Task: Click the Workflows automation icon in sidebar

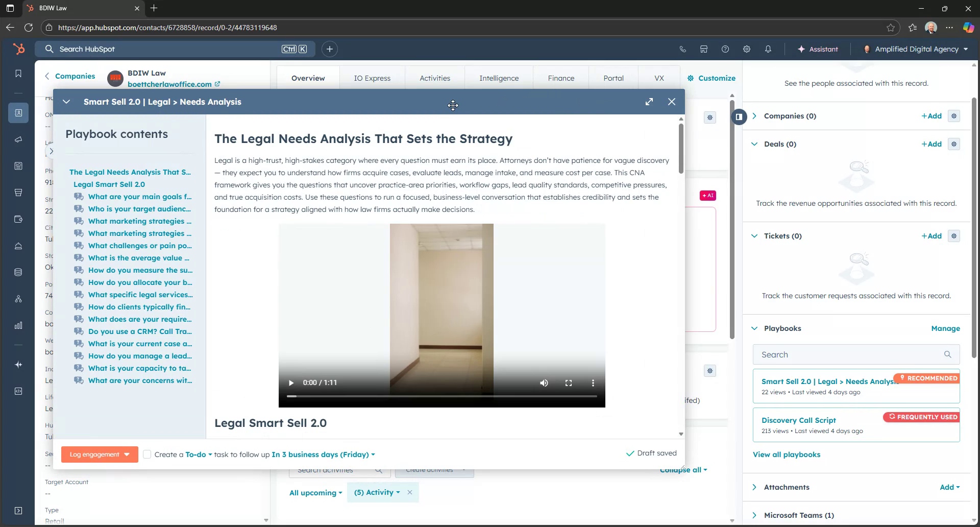Action: pos(18,299)
